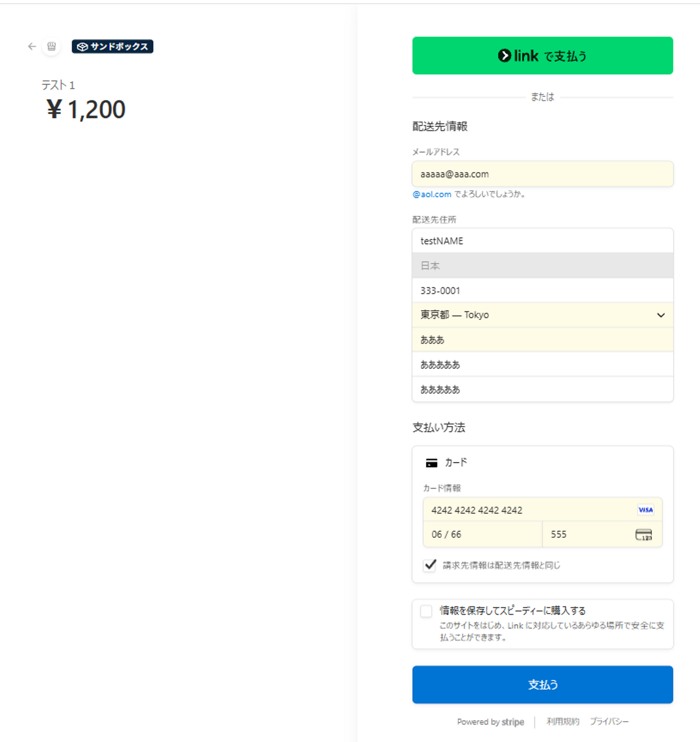Screen dimensions: 700x742
Task: Open the 東京都 — Tokyo prefecture dropdown
Action: [x=542, y=315]
